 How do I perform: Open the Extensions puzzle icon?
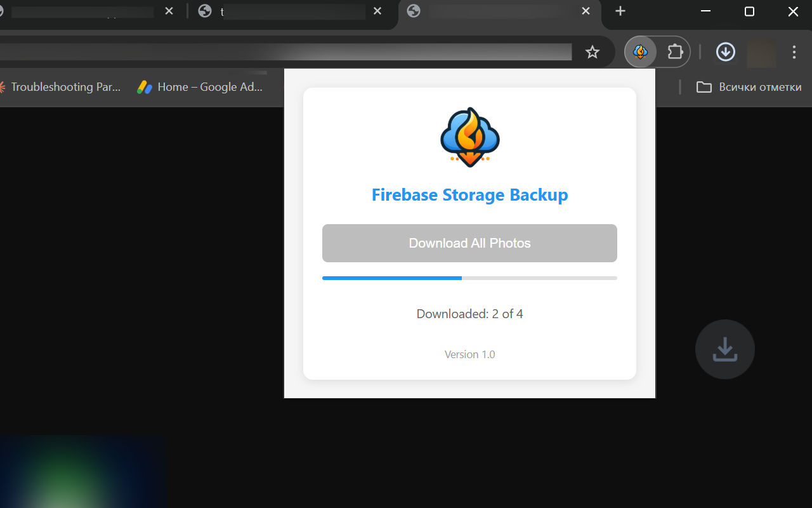(675, 52)
